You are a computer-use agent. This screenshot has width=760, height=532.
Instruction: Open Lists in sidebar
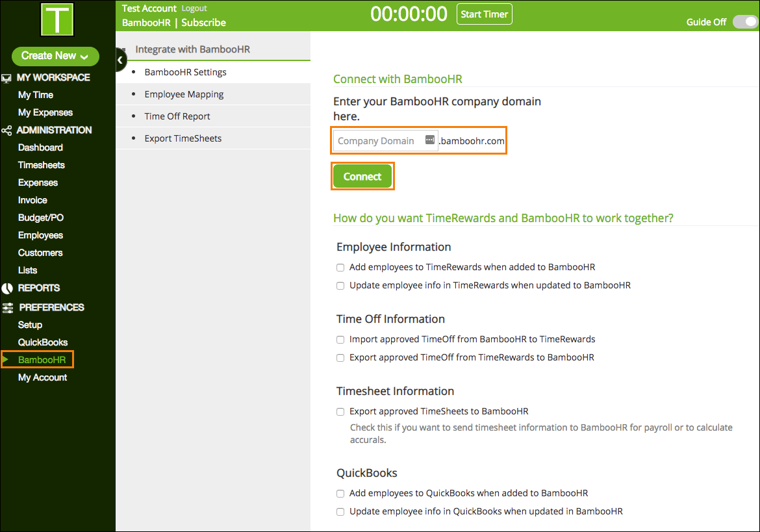pos(27,270)
